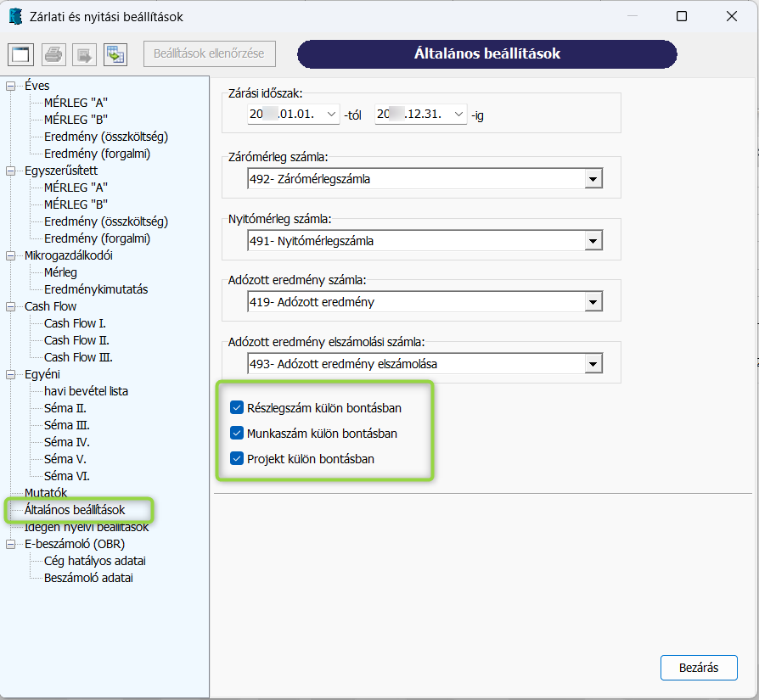
Task: Select Cash Flow II. tree item
Action: [76, 340]
